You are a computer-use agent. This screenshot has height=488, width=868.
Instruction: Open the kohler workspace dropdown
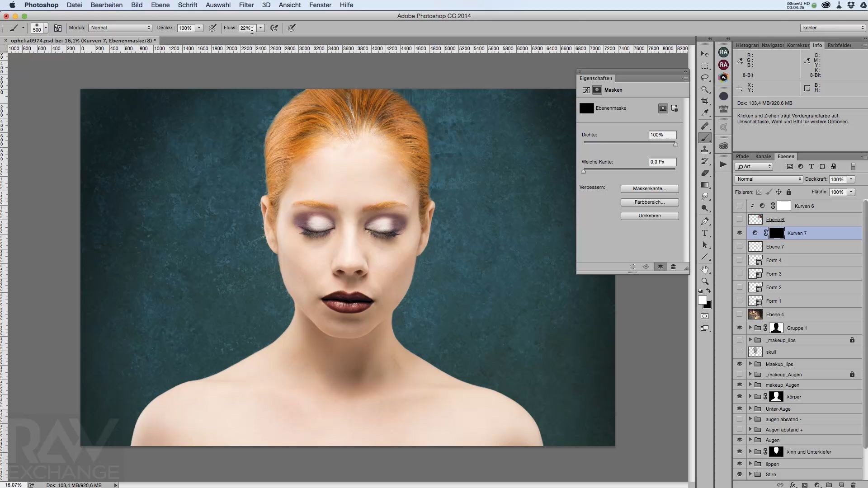[x=833, y=28]
